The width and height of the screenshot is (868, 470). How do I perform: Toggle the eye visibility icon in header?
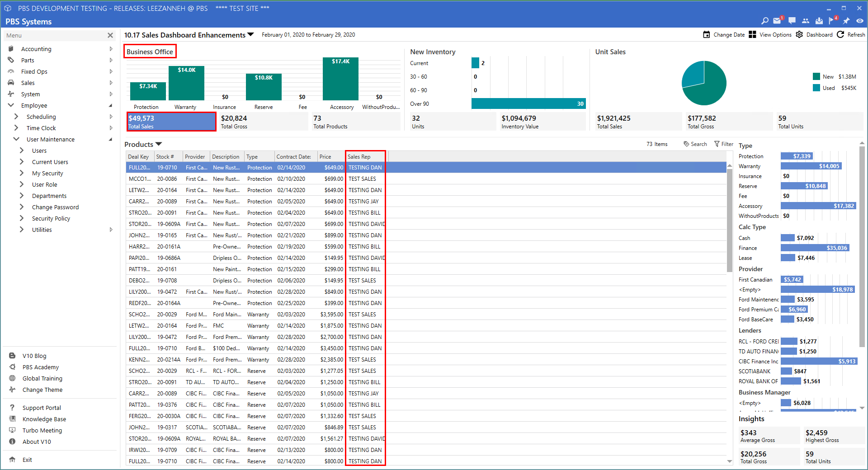(x=859, y=21)
